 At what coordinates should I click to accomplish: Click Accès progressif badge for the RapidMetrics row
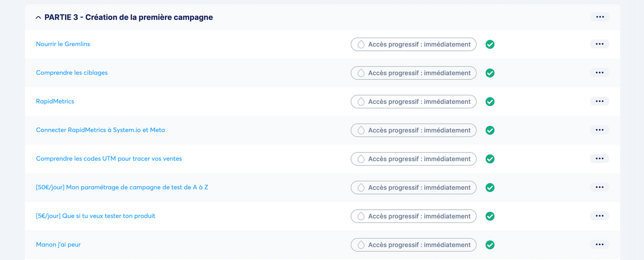[x=413, y=101]
